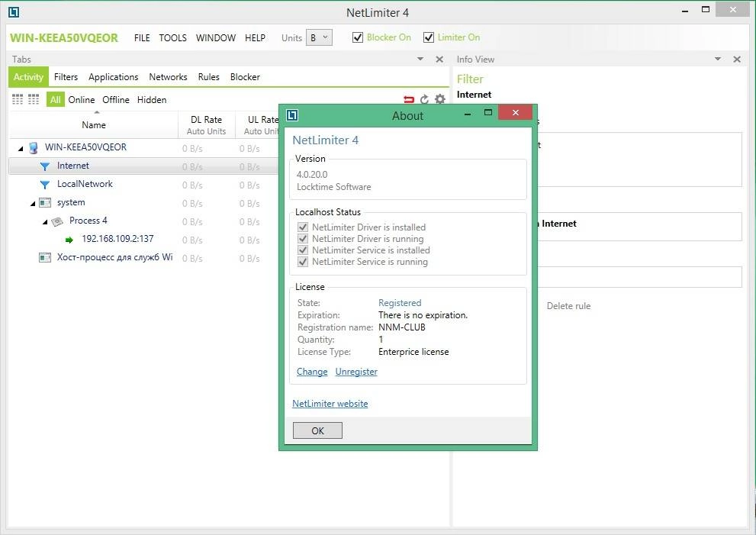Viewport: 756px width, 535px height.
Task: Click the funnel icon next to LocalNetwork
Action: coord(45,185)
